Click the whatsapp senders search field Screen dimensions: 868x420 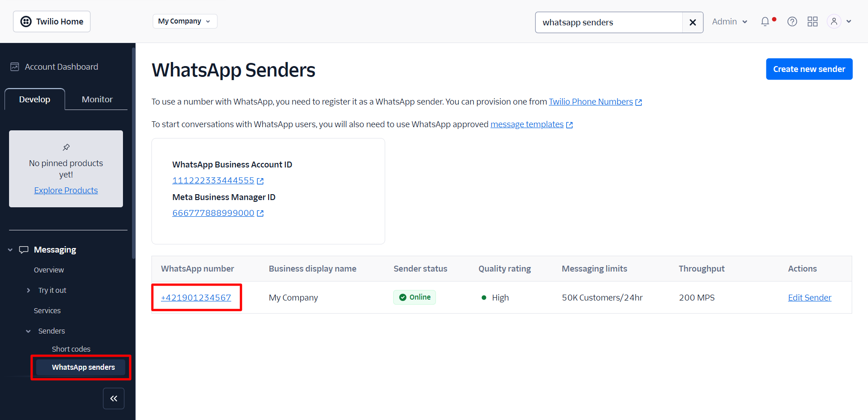(609, 23)
